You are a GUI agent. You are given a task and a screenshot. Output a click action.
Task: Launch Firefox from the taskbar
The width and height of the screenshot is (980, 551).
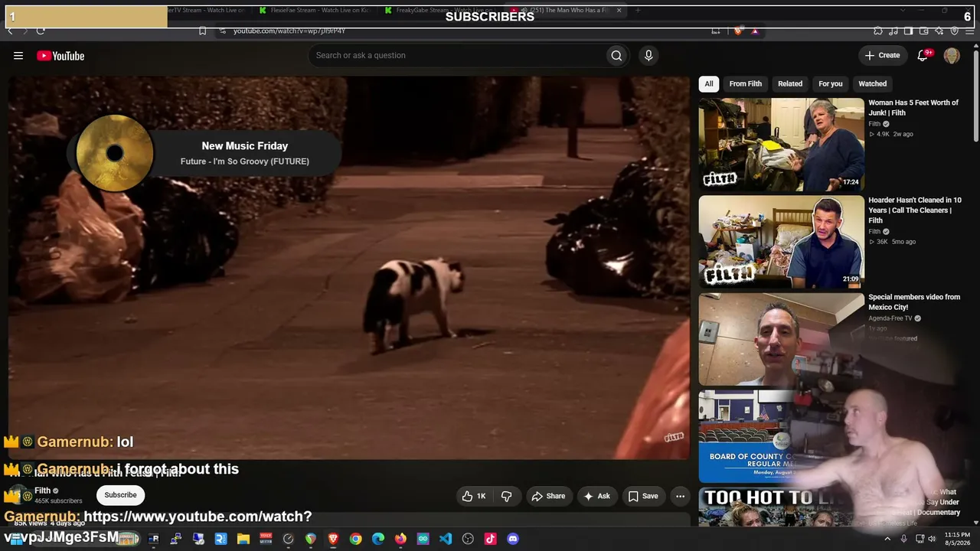pos(400,539)
